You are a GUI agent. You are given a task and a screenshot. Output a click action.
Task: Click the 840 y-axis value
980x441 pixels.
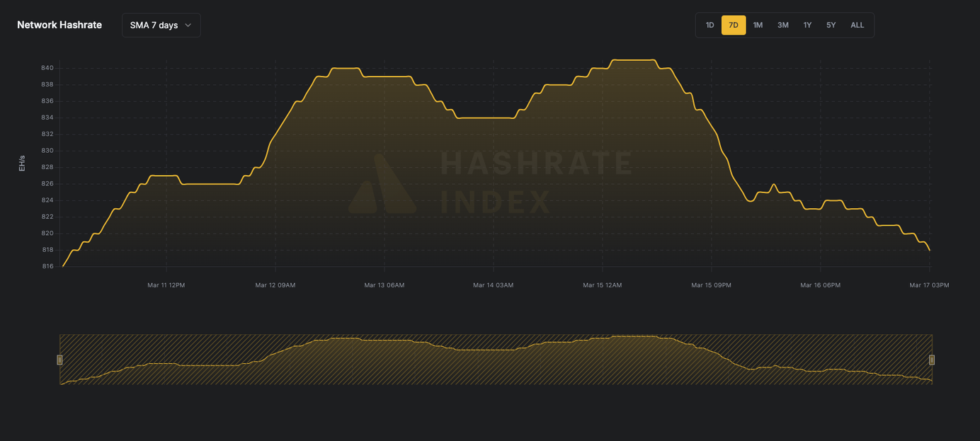tap(47, 68)
